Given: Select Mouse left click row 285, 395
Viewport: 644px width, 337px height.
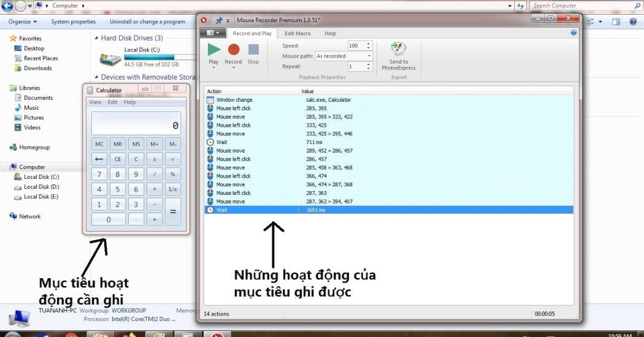Looking at the screenshot, I should [x=388, y=108].
